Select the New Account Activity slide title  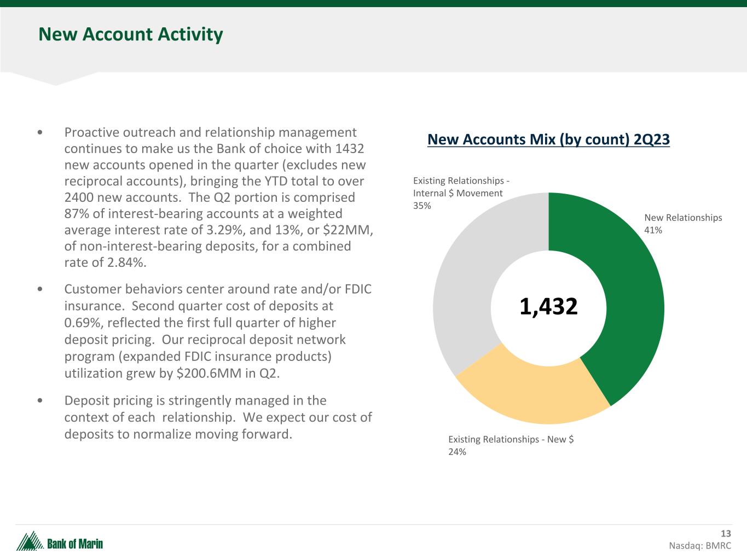131,34
